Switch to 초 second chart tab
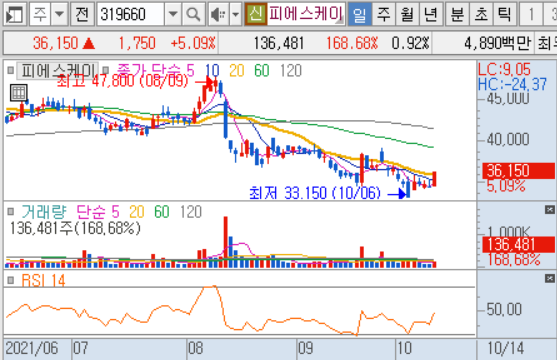Viewport: 557px width, 360px height. 481,15
